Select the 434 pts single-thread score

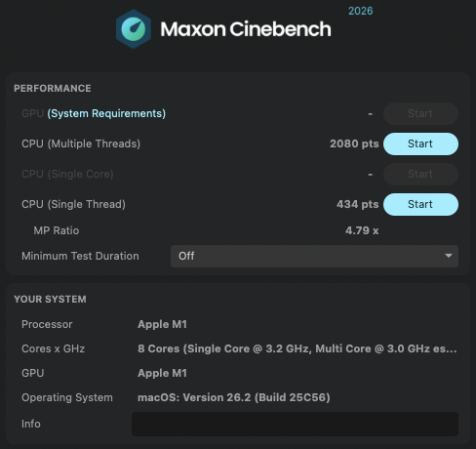click(358, 204)
